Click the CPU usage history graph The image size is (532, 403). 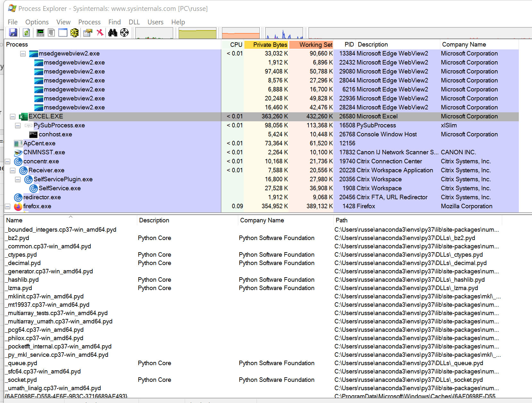pyautogui.click(x=154, y=33)
